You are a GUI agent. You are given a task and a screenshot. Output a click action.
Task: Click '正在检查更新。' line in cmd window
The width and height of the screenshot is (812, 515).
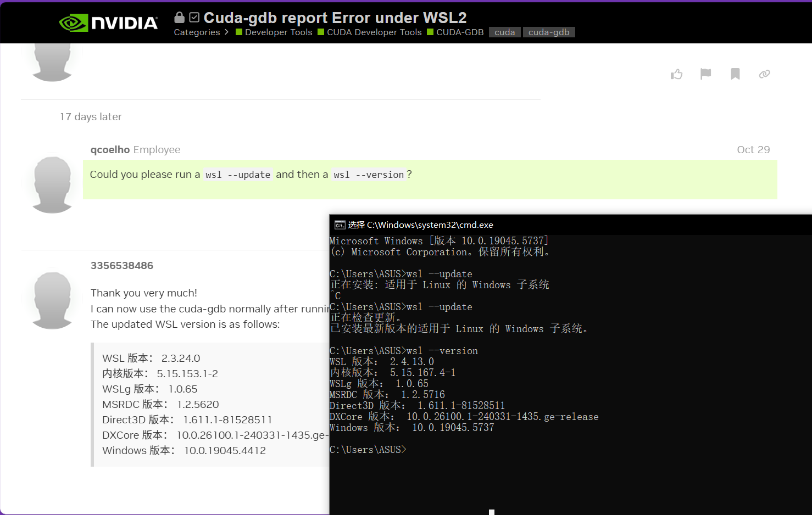click(x=366, y=318)
